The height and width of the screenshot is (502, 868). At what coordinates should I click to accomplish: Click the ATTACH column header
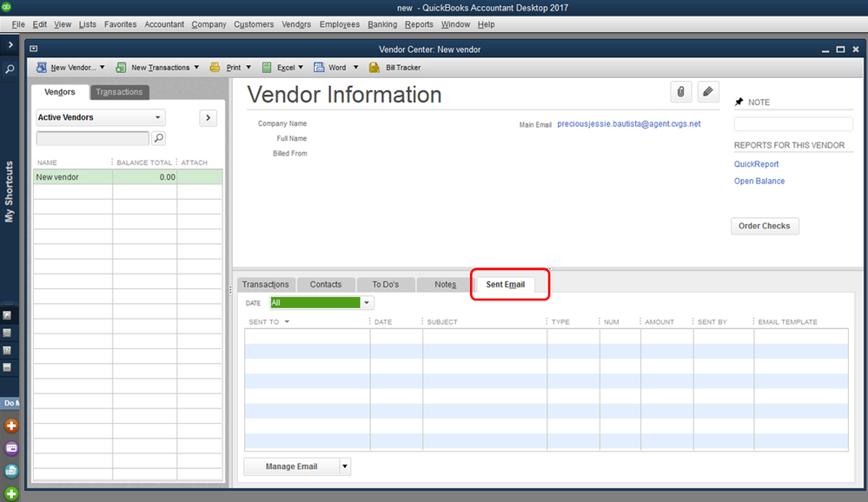195,162
